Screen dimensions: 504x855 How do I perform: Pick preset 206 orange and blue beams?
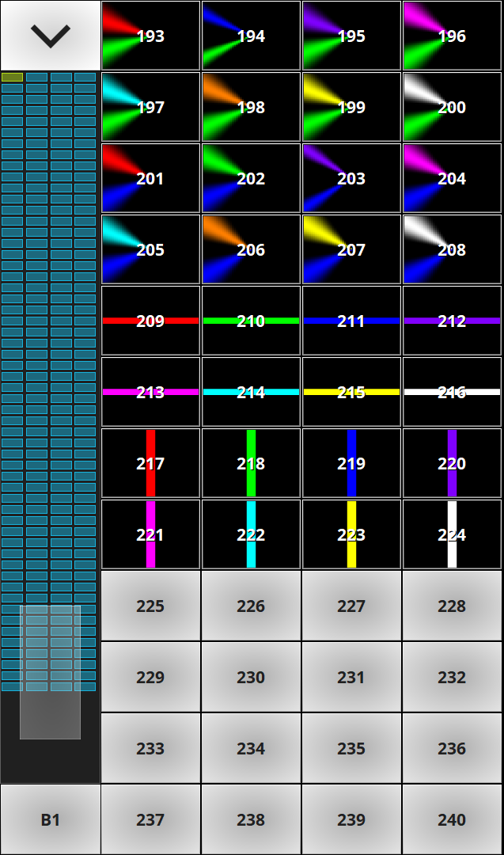click(x=251, y=249)
